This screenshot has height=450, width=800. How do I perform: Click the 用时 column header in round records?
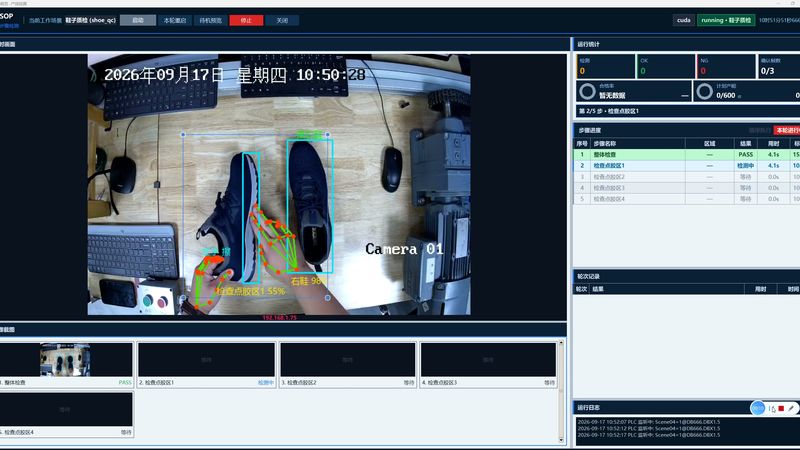[x=761, y=289]
